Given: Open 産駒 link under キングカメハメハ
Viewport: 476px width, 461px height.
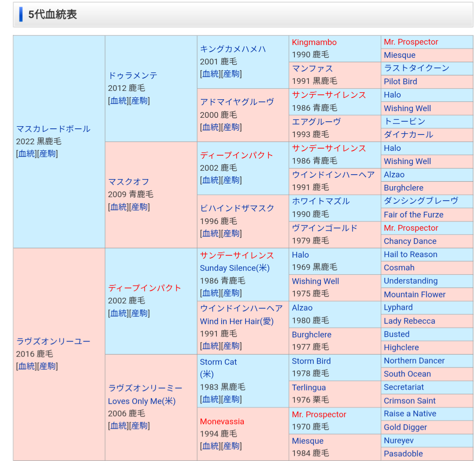Looking at the screenshot, I should point(231,74).
